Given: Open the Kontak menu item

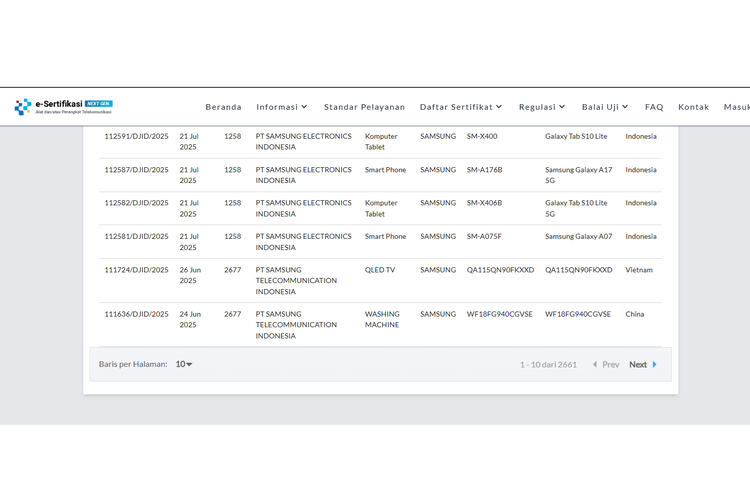Looking at the screenshot, I should click(x=694, y=107).
